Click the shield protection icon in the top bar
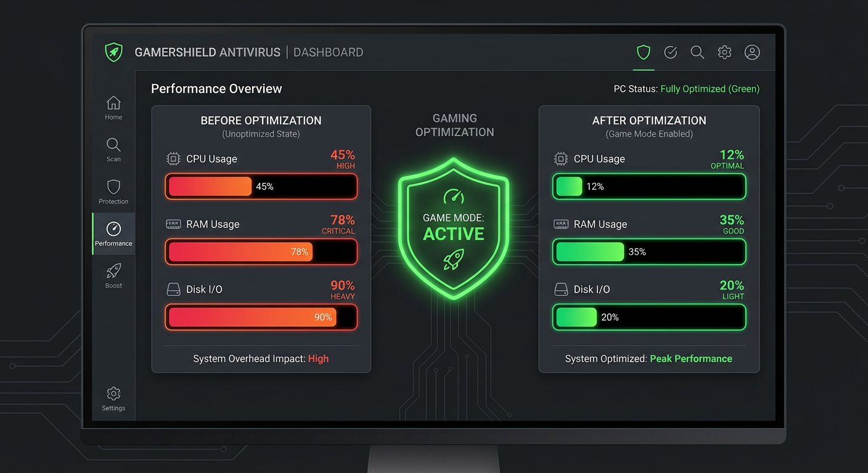This screenshot has height=473, width=868. 643,52
